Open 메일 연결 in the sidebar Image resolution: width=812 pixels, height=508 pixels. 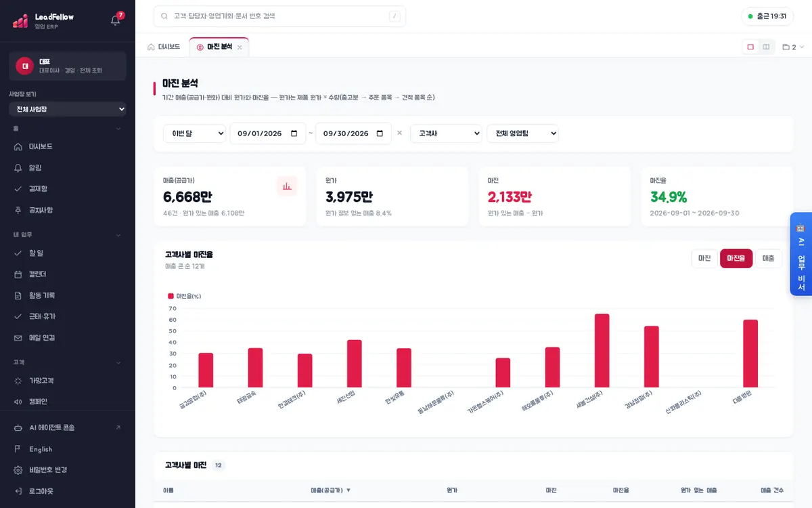[68, 337]
